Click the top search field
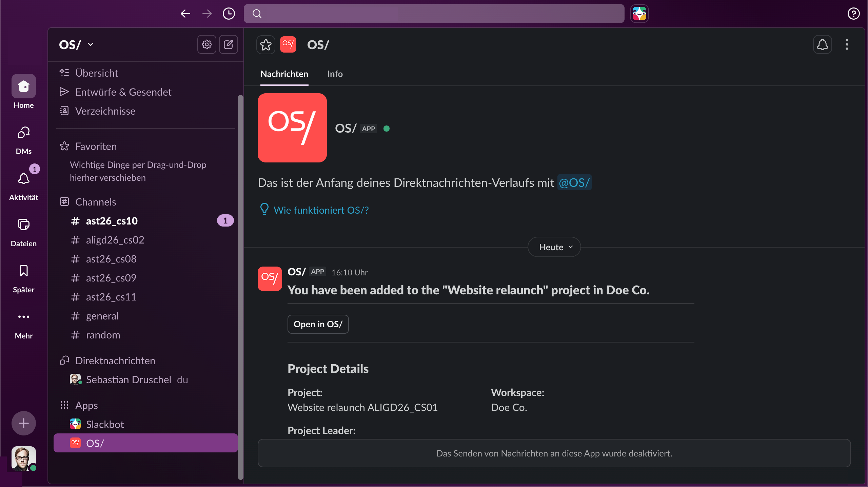 click(434, 14)
